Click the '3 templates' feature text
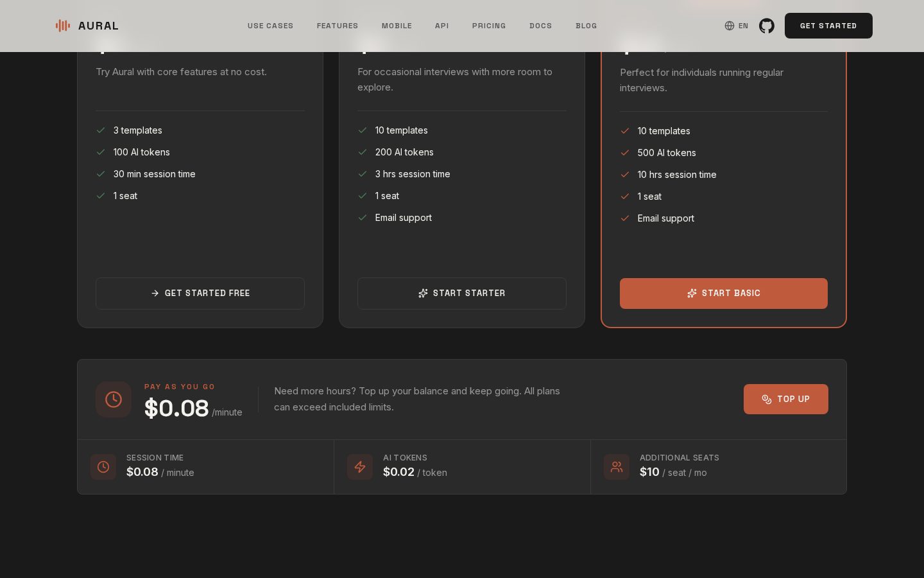The width and height of the screenshot is (924, 578). [x=138, y=130]
